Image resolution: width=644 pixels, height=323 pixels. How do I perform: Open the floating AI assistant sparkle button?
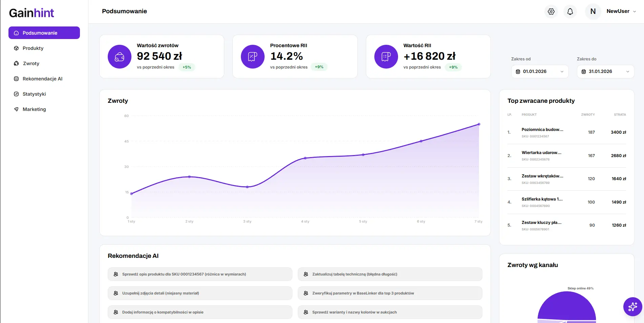click(632, 307)
